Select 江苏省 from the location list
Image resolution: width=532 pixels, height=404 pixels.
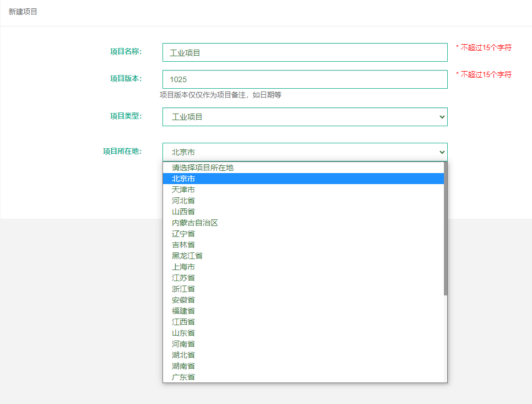pos(303,278)
